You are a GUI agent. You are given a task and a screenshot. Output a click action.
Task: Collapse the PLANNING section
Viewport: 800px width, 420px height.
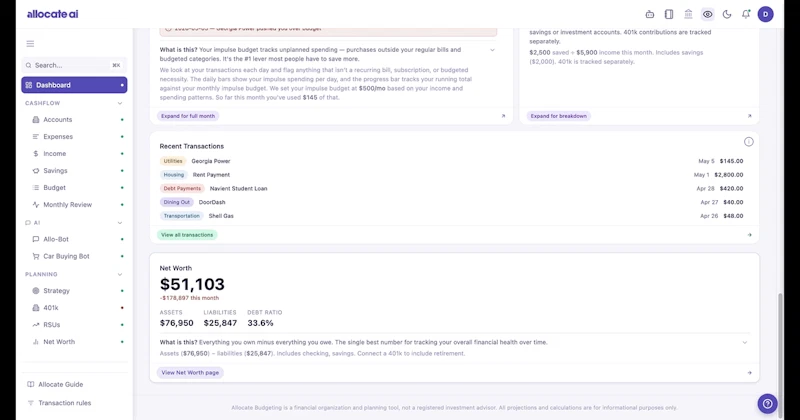pos(120,275)
